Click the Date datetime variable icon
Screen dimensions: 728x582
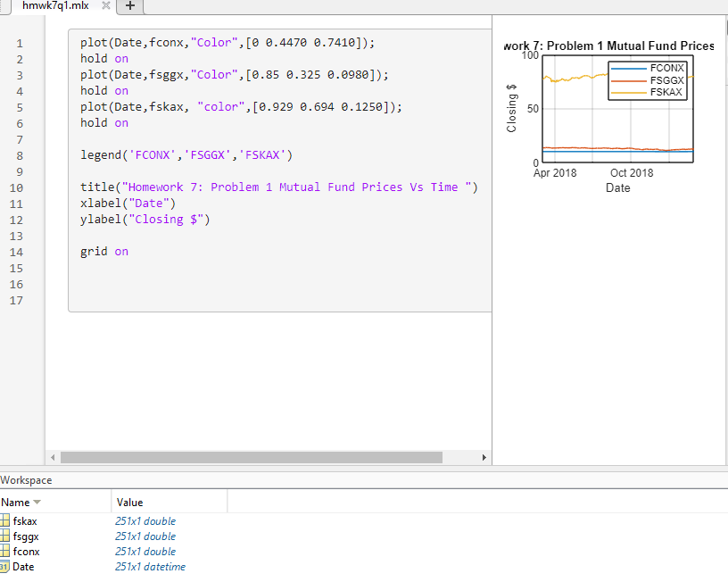point(4,566)
